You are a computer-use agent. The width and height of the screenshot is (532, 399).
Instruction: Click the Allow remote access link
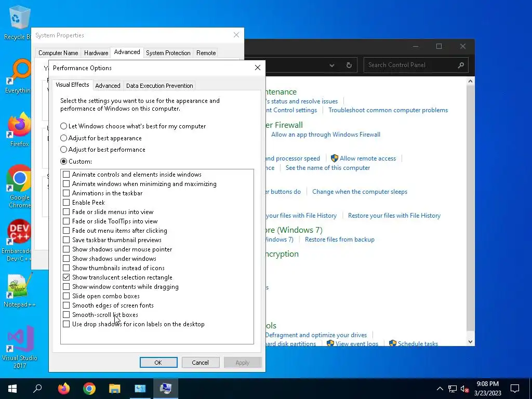(x=368, y=158)
